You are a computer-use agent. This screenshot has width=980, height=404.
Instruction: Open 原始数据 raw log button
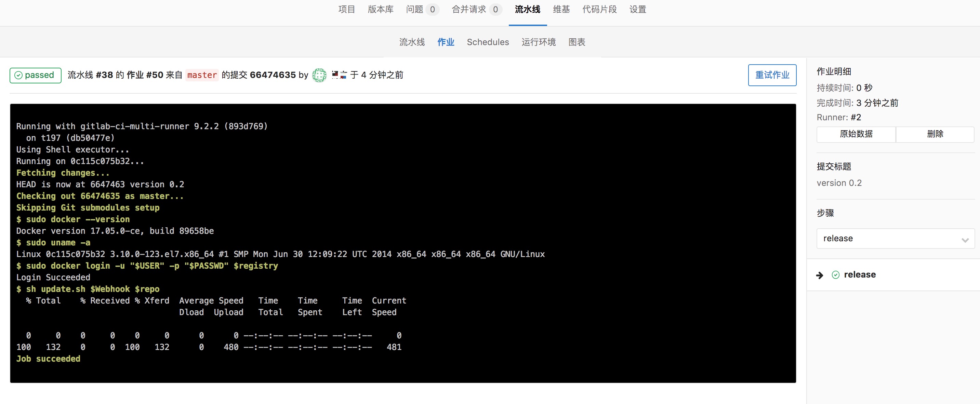tap(856, 134)
